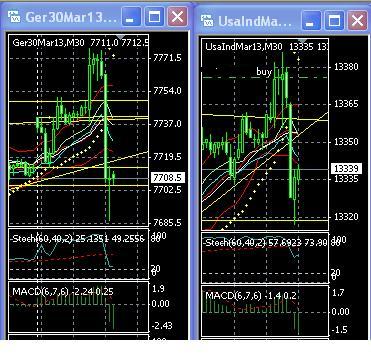This screenshot has height=361, width=371.
Task: Click the chart shift triangle in UsaInd chart
Action: pos(302,40)
